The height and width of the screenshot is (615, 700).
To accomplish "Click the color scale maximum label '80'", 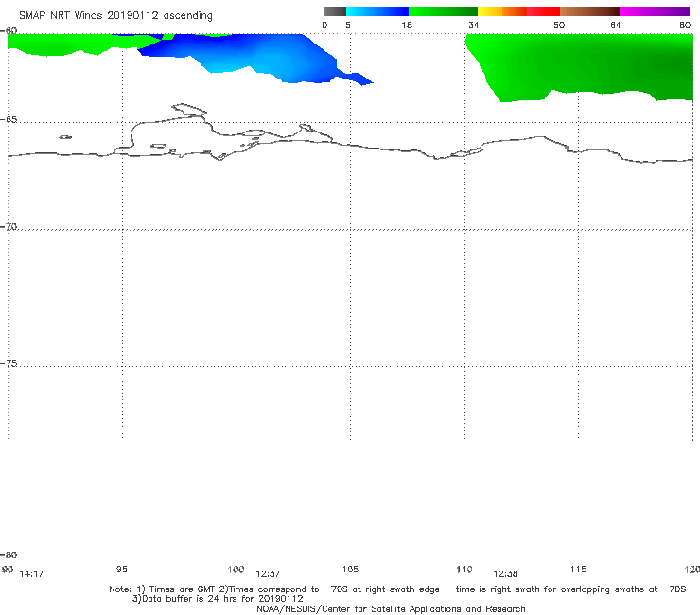I will point(685,25).
